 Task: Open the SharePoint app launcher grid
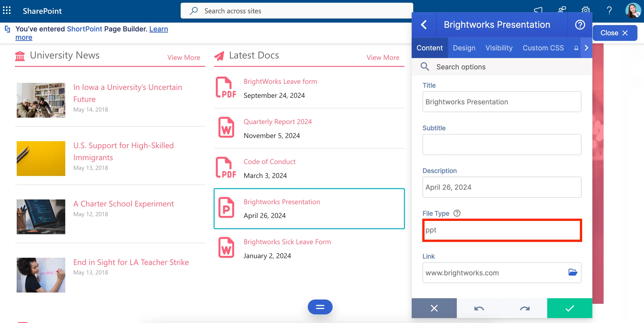[7, 10]
